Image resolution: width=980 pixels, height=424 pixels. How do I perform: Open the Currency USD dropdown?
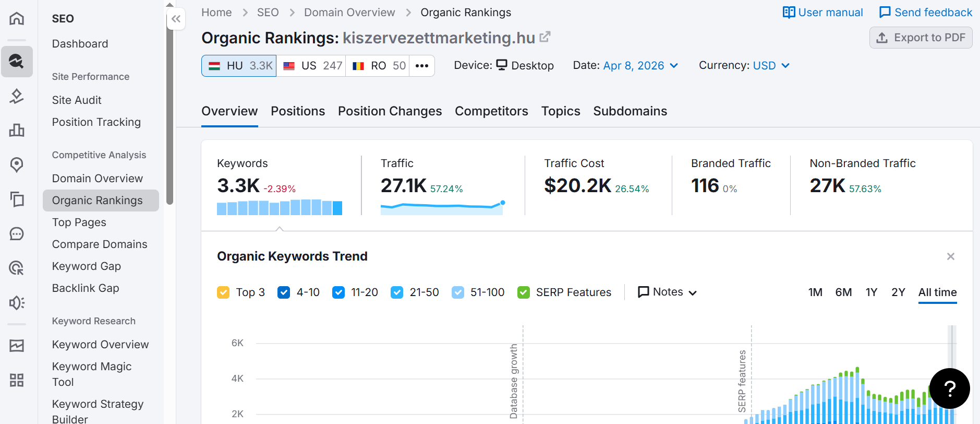[x=771, y=66]
